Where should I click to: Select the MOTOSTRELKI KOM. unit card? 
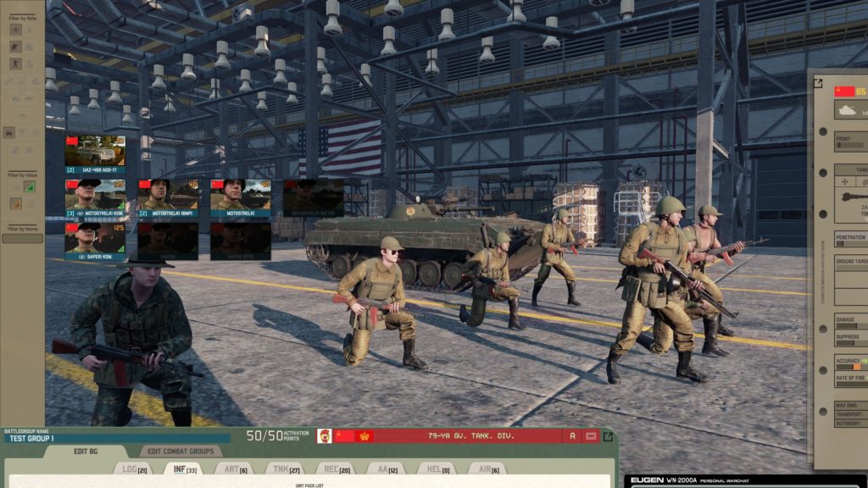95,197
